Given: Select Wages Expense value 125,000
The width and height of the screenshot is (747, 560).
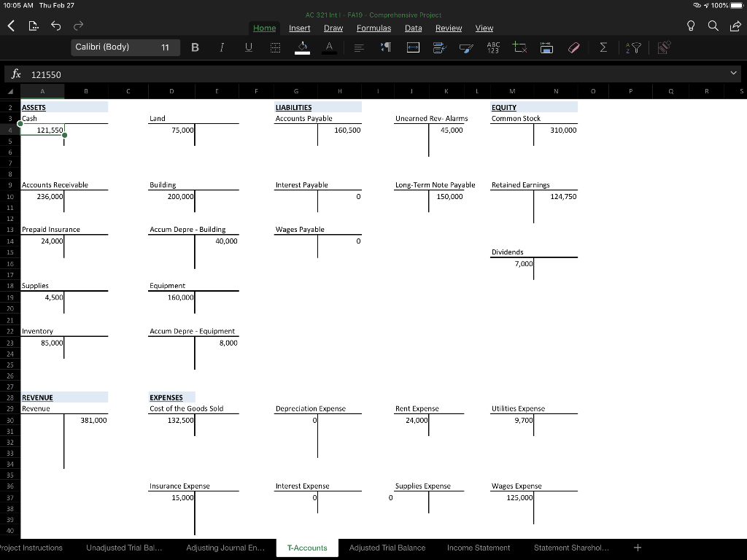Looking at the screenshot, I should point(512,497).
